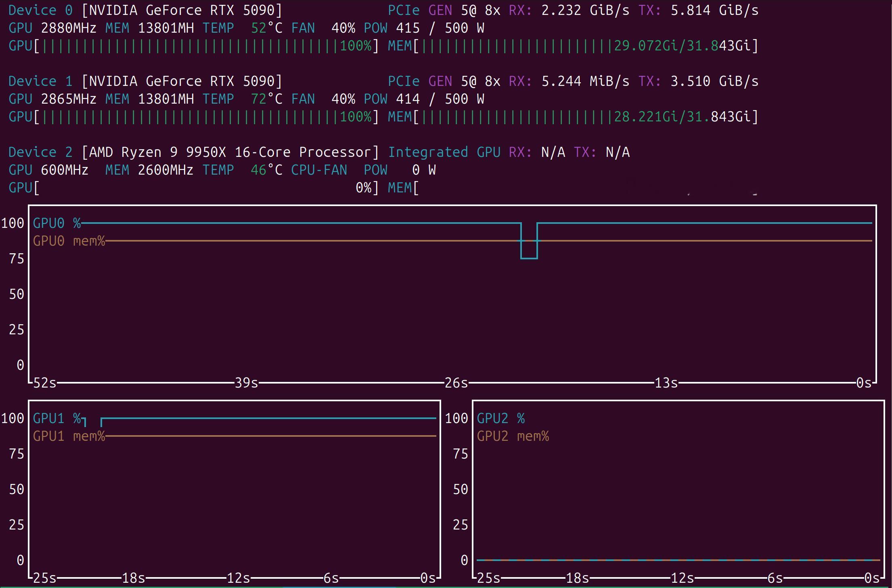Image resolution: width=892 pixels, height=588 pixels.
Task: Click Device 0 power reading 415 / 500 W
Action: [440, 28]
